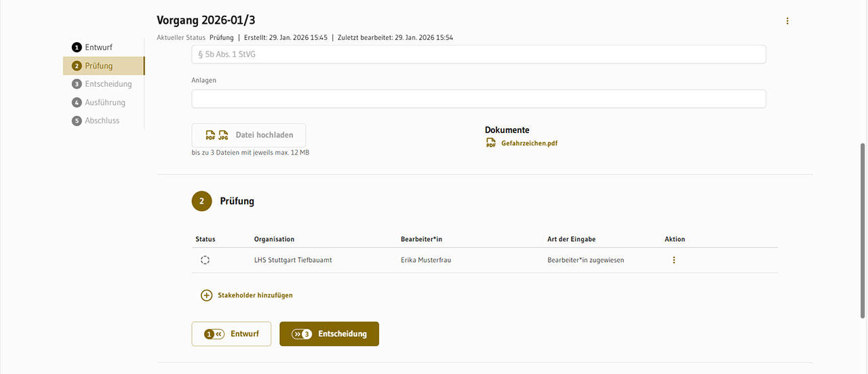868x374 pixels.
Task: Click the Anlagen input field
Action: [x=479, y=99]
